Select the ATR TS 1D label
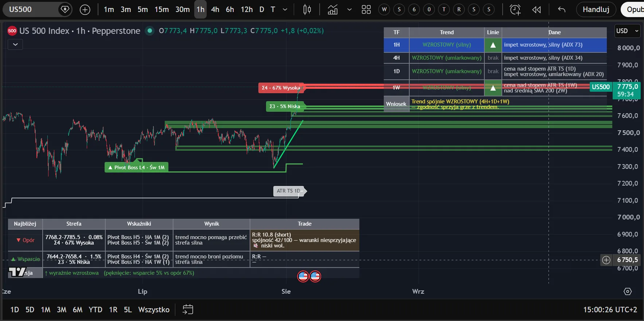The width and height of the screenshot is (644, 321). point(289,191)
